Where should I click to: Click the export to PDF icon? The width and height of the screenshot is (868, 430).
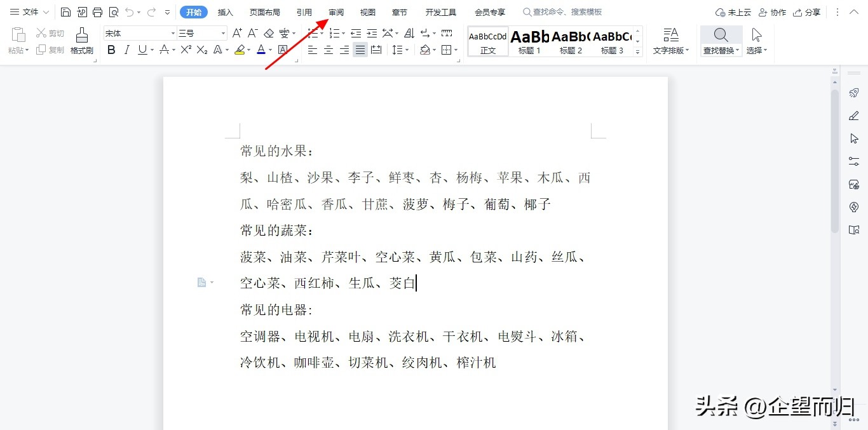(x=82, y=12)
